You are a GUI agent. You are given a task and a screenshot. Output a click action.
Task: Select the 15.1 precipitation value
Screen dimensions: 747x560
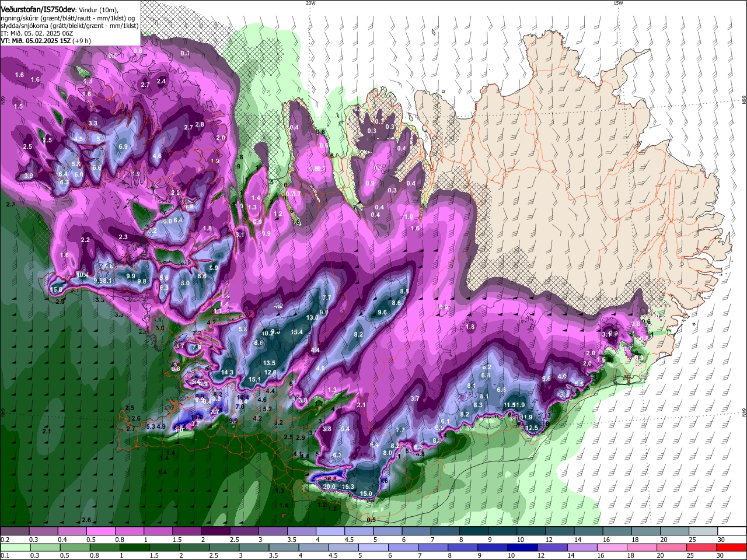click(x=254, y=379)
